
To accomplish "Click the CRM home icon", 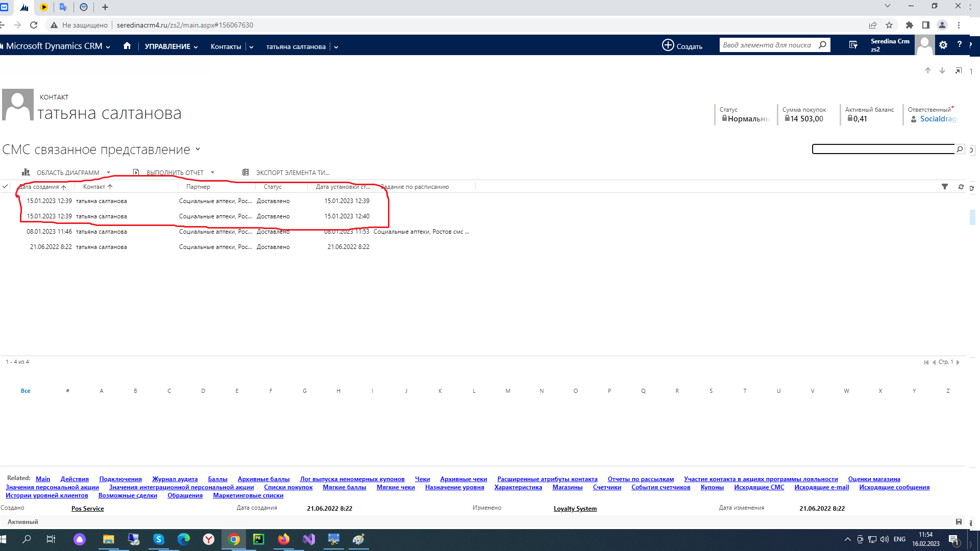I will click(x=127, y=46).
